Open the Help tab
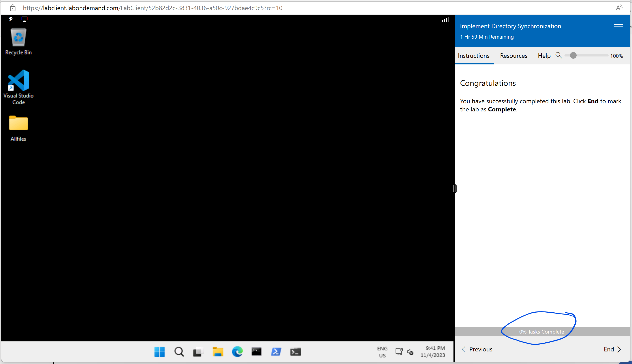The height and width of the screenshot is (364, 632). pos(544,56)
